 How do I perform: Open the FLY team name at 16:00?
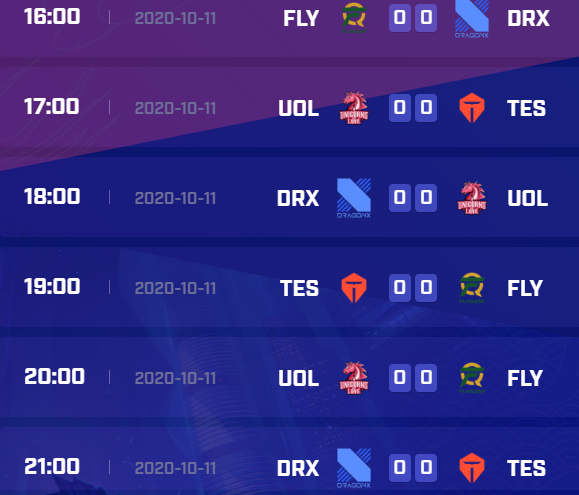click(301, 18)
